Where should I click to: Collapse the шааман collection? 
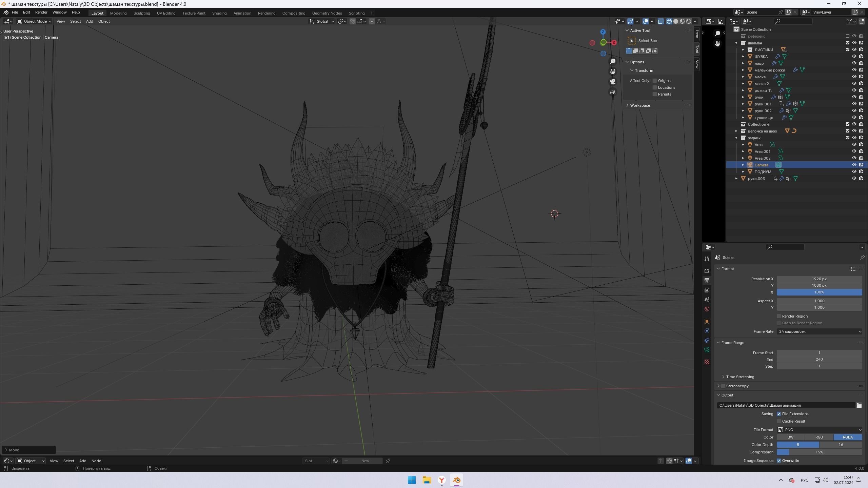click(x=736, y=43)
